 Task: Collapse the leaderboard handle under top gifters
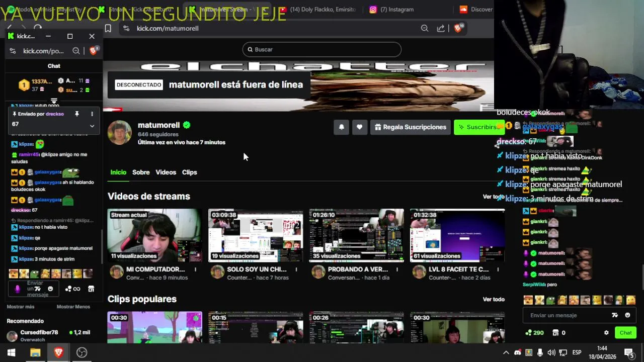54,101
